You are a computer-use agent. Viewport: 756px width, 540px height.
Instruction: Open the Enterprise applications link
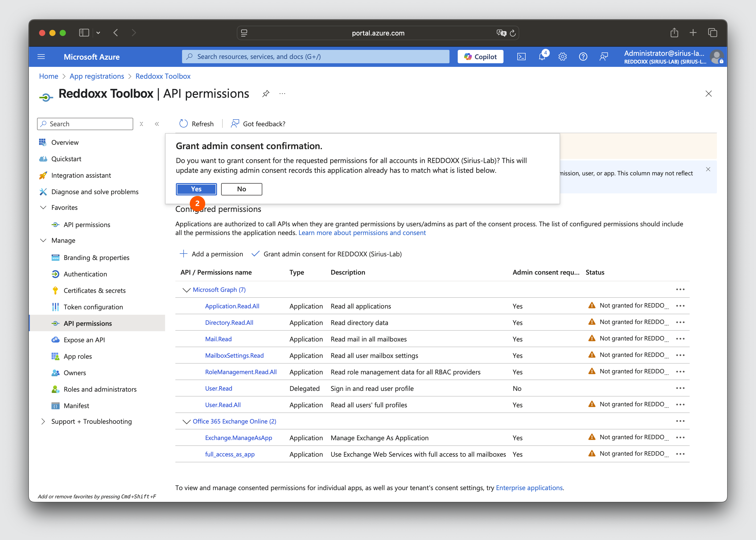[x=529, y=488]
